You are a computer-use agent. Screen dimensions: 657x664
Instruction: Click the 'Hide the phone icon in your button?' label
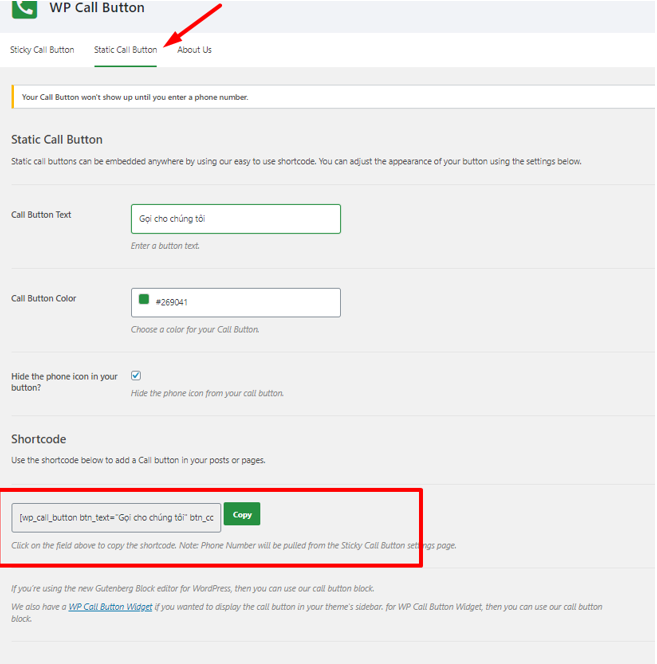pyautogui.click(x=64, y=382)
